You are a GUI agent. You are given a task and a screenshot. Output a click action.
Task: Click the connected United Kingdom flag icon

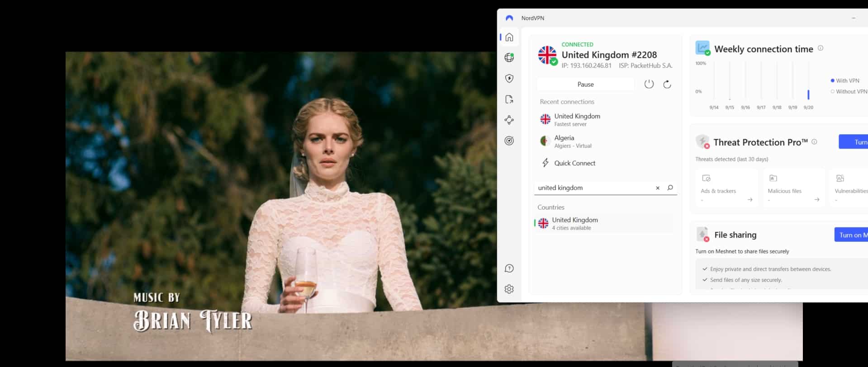tap(547, 55)
